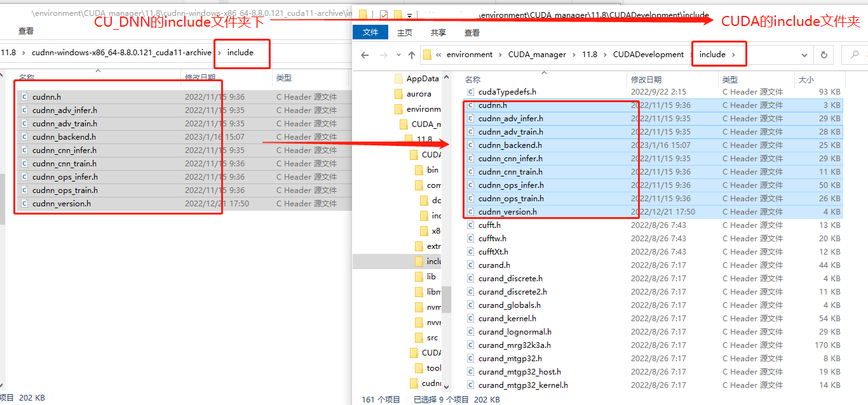Viewport: 868px width, 405px height.
Task: Sort by 修改日期 column in right window
Action: pyautogui.click(x=646, y=79)
